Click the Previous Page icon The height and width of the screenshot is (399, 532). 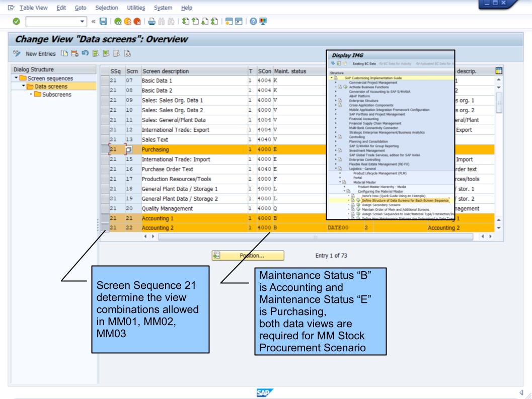tap(195, 21)
